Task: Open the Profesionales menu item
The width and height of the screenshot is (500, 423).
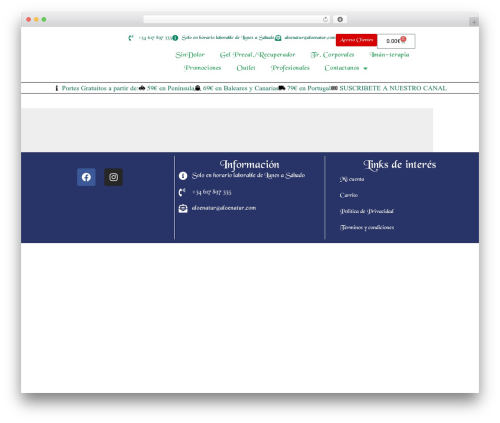Action: click(290, 68)
